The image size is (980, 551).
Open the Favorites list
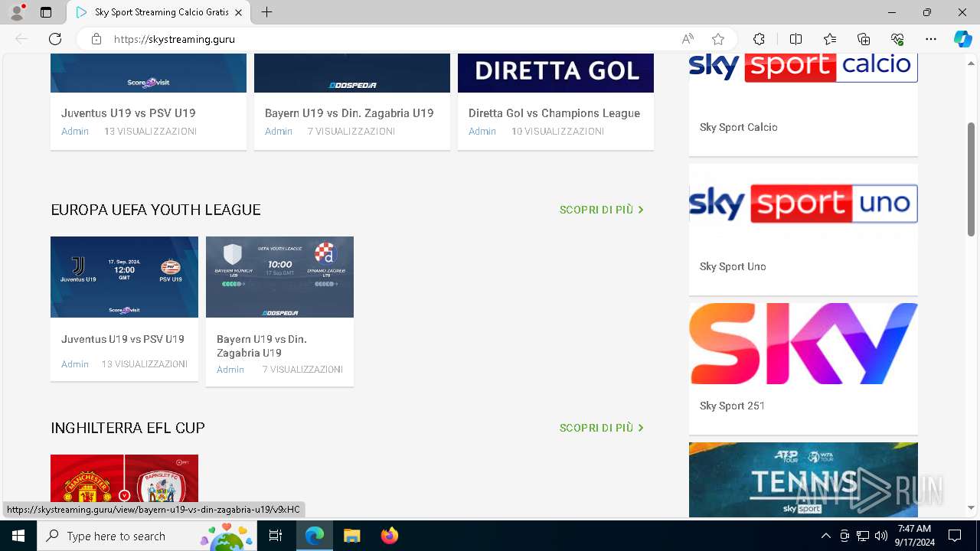830,39
